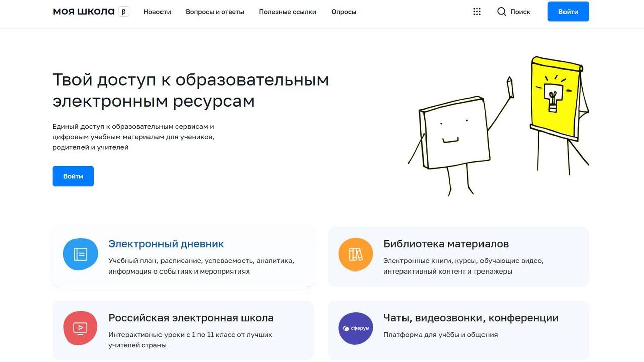Open Полезные ссылки menu item
644x362 pixels.
tap(288, 12)
